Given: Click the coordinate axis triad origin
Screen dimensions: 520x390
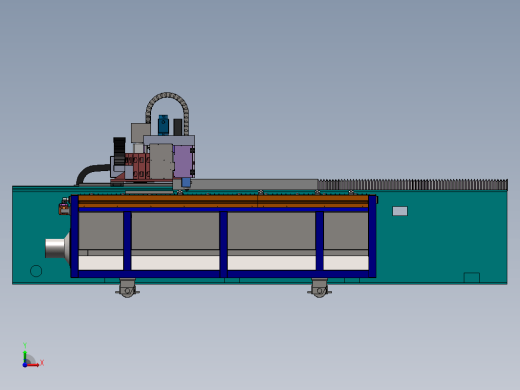Looking at the screenshot, I should pyautogui.click(x=25, y=365).
